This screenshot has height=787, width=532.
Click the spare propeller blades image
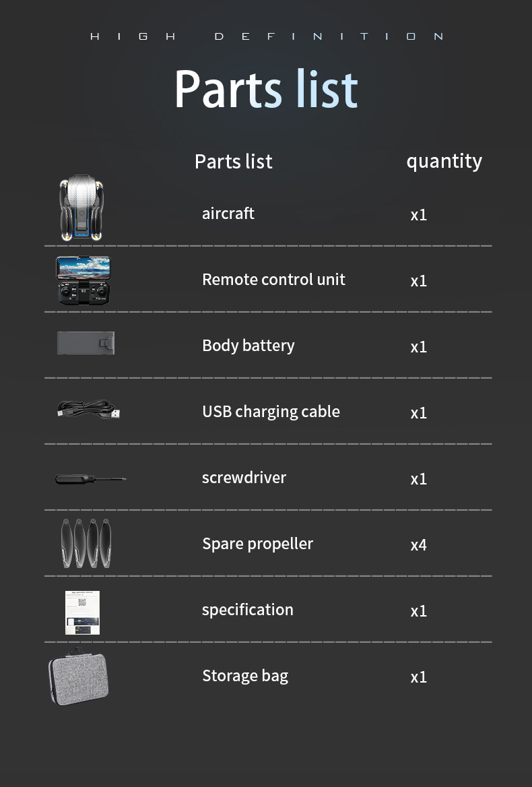click(86, 542)
